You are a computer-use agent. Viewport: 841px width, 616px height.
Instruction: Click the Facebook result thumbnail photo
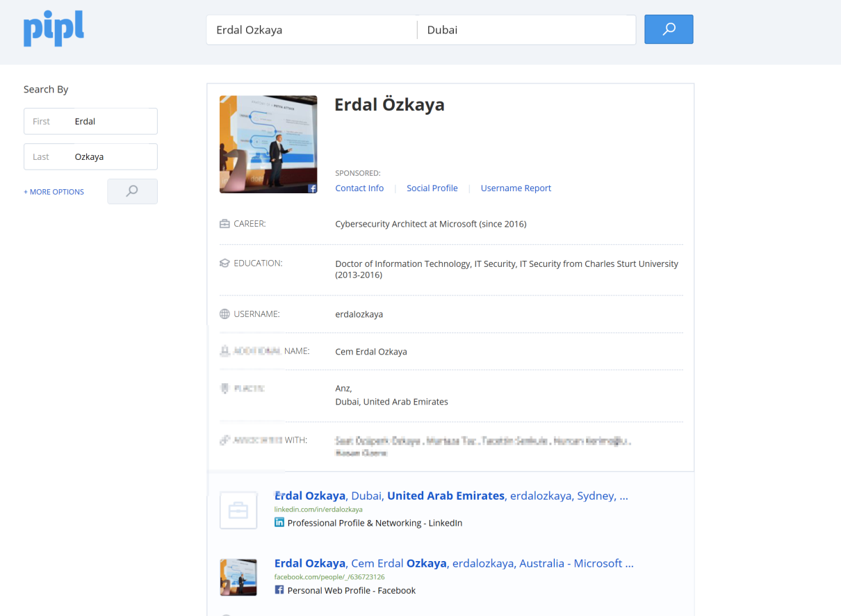[238, 577]
